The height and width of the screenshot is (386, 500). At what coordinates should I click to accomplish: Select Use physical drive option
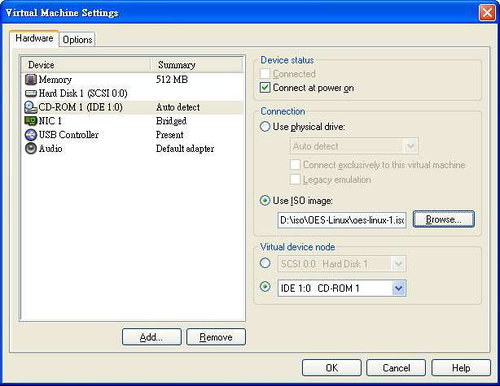click(265, 127)
